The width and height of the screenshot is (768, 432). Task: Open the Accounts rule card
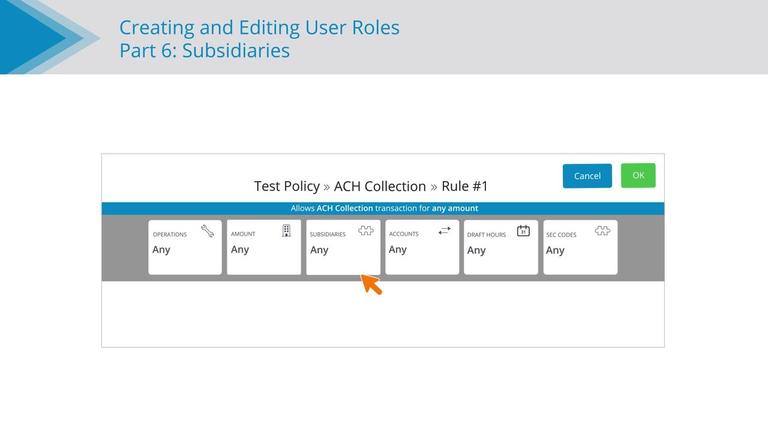422,247
